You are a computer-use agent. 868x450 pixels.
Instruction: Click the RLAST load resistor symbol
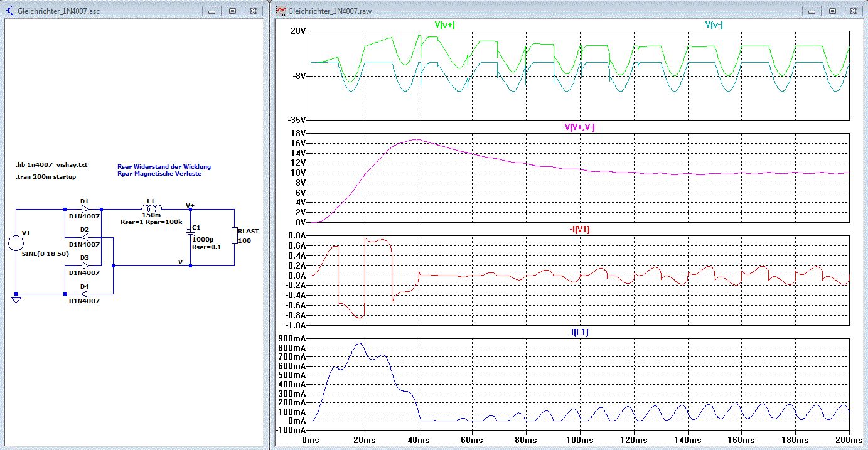235,235
